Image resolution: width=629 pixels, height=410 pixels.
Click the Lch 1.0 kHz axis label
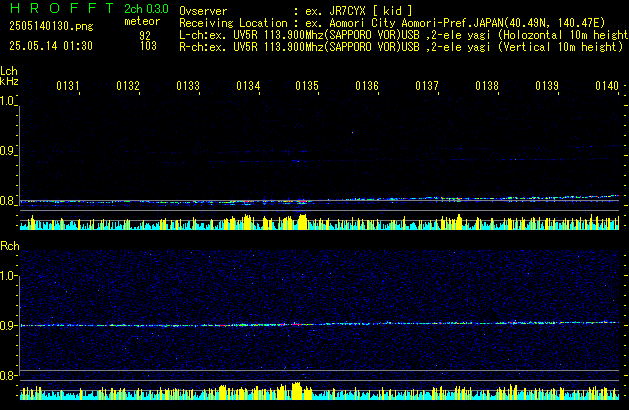[x=7, y=101]
